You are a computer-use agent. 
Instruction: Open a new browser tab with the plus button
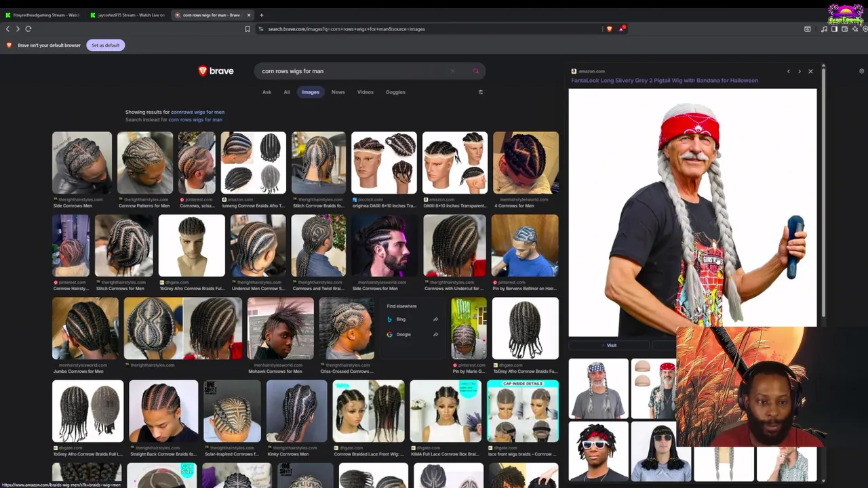(x=262, y=15)
